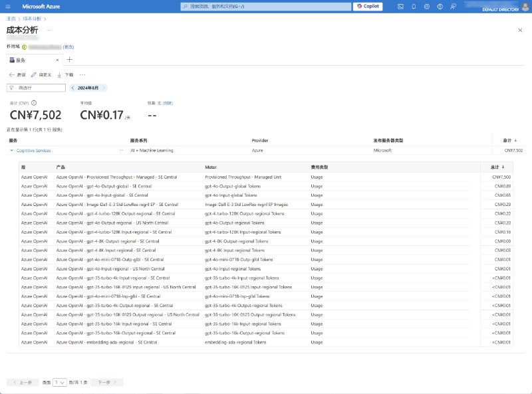Switch to the 服务 view tab
This screenshot has height=394, width=532.
tap(21, 59)
